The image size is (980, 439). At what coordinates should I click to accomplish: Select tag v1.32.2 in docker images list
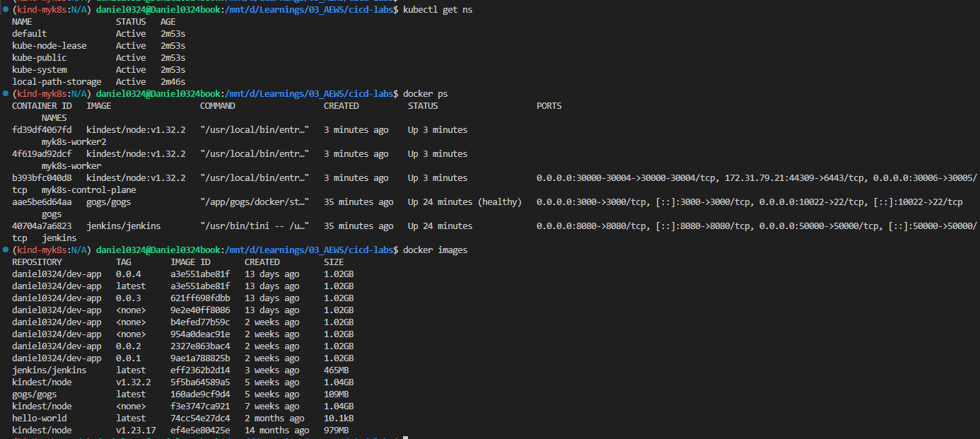133,382
